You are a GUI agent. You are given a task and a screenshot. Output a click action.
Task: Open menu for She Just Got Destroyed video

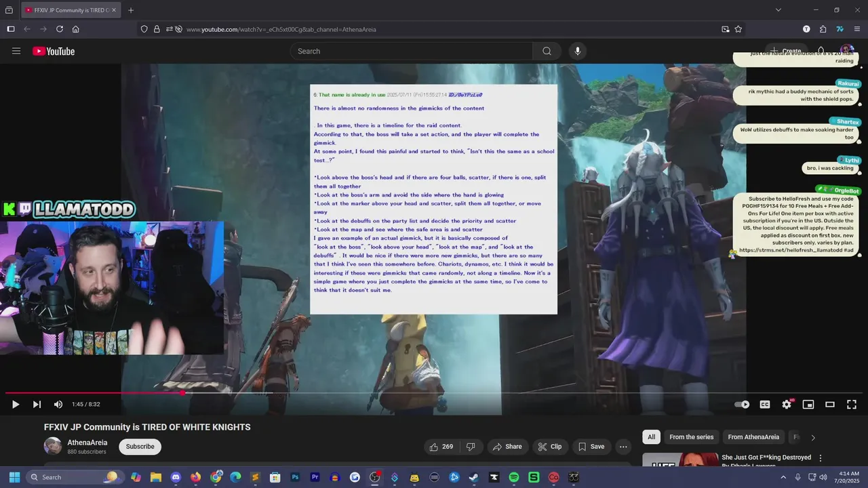(821, 458)
